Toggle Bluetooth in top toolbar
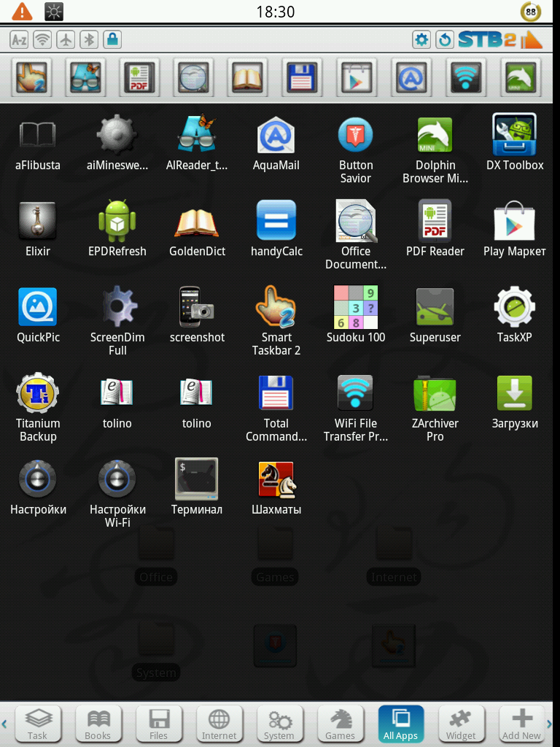This screenshot has width=560, height=747. [x=89, y=39]
